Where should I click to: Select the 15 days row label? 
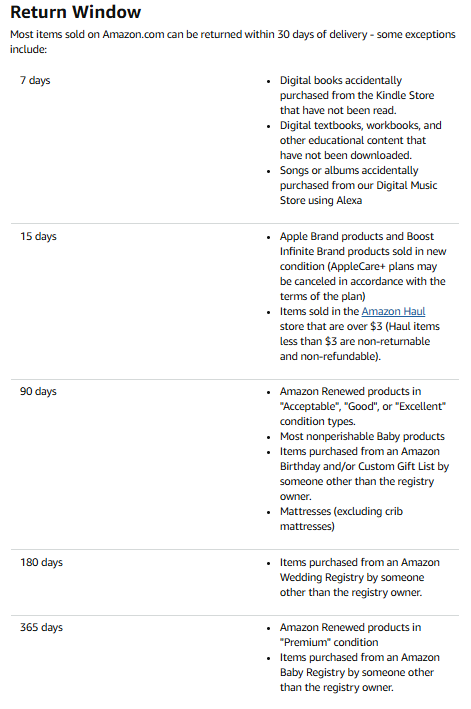[38, 236]
